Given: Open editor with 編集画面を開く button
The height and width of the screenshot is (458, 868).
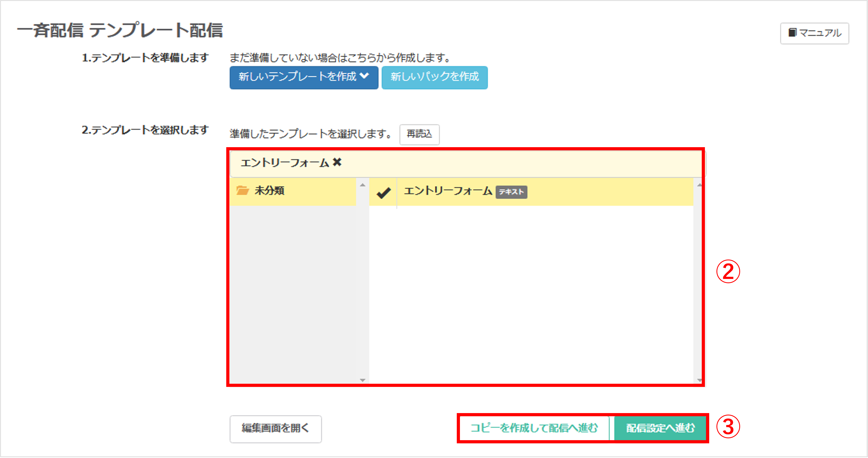Looking at the screenshot, I should (276, 429).
